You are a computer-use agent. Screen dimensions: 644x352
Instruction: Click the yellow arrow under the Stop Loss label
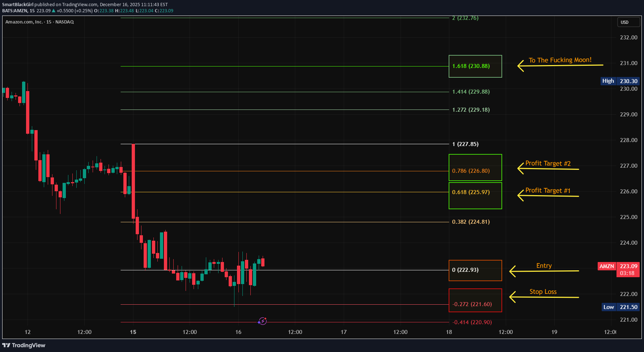(544, 297)
